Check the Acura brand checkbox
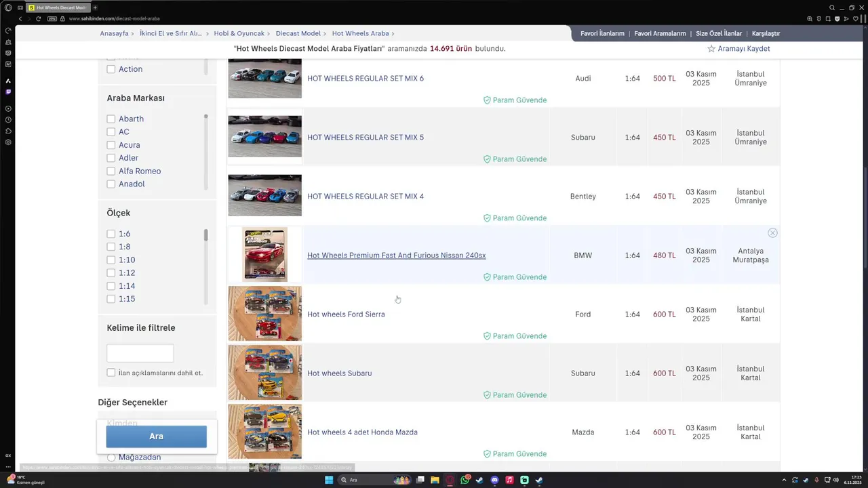 111,145
